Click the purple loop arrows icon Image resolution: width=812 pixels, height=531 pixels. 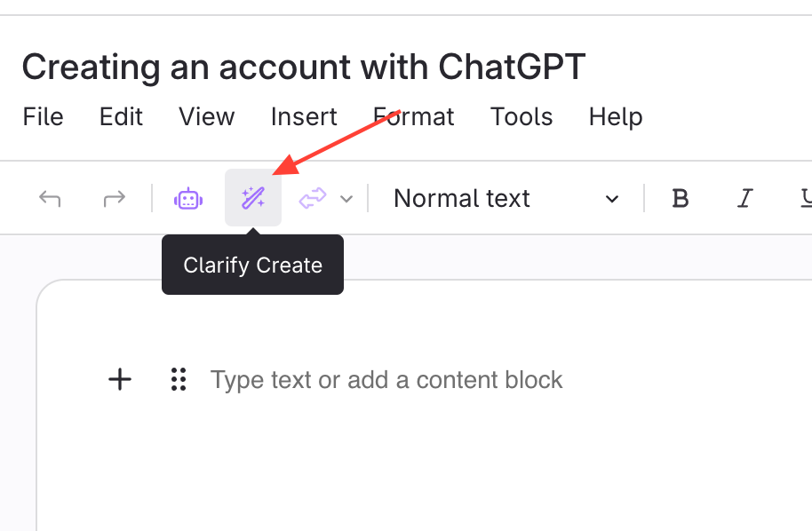click(x=313, y=199)
